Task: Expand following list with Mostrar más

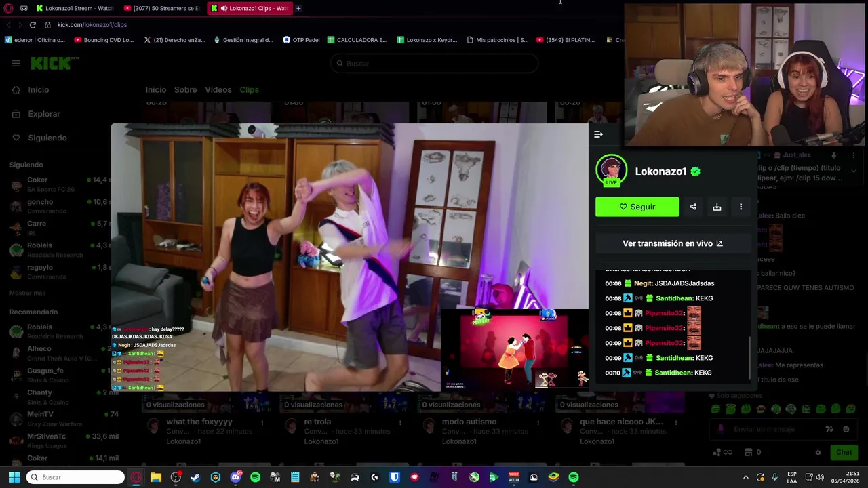Action: (27, 293)
